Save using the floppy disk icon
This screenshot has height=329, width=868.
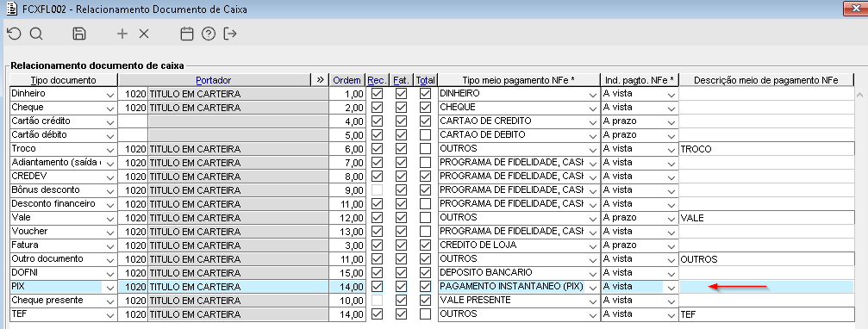79,34
